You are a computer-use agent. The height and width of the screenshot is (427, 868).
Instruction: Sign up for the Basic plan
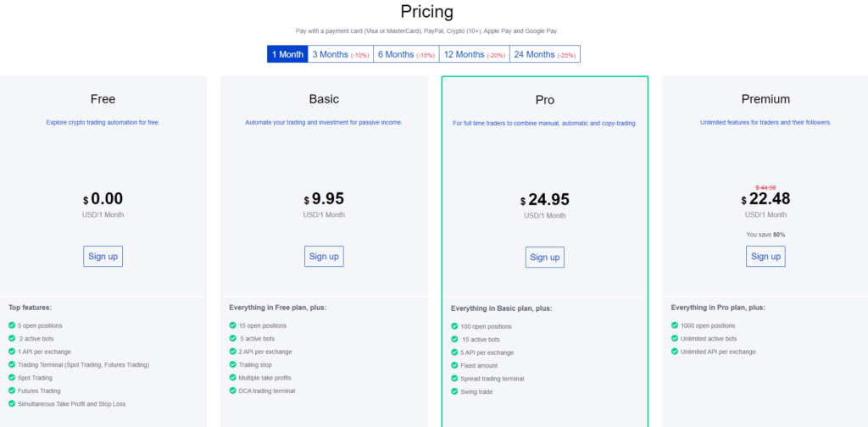324,256
